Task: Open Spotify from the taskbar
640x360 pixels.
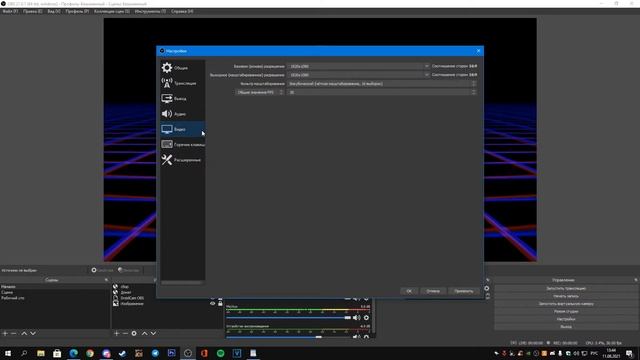Action: pyautogui.click(x=220, y=353)
